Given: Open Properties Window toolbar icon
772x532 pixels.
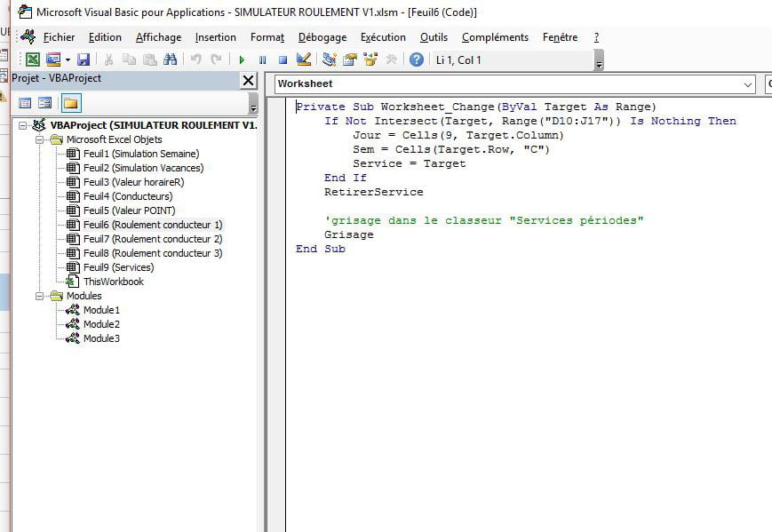Looking at the screenshot, I should pyautogui.click(x=350, y=60).
